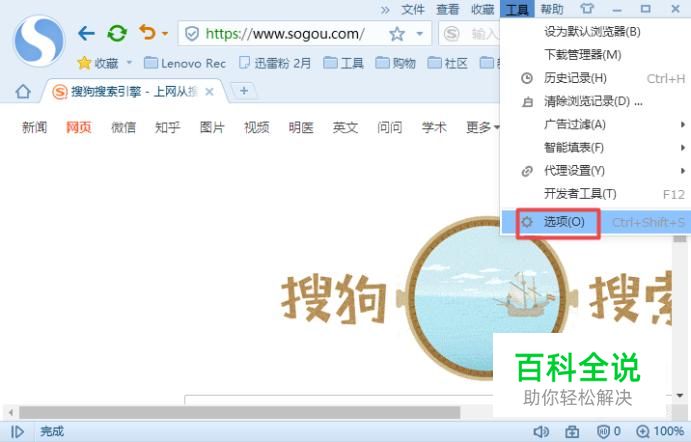Click the scroll left arrow
The image size is (691, 442).
coord(11,413)
